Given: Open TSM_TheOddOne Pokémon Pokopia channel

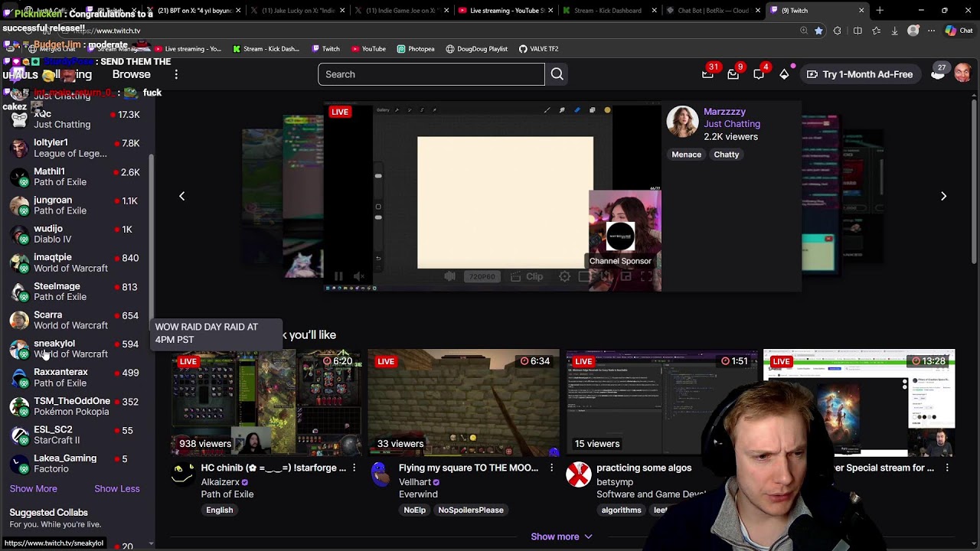Looking at the screenshot, I should (75, 406).
